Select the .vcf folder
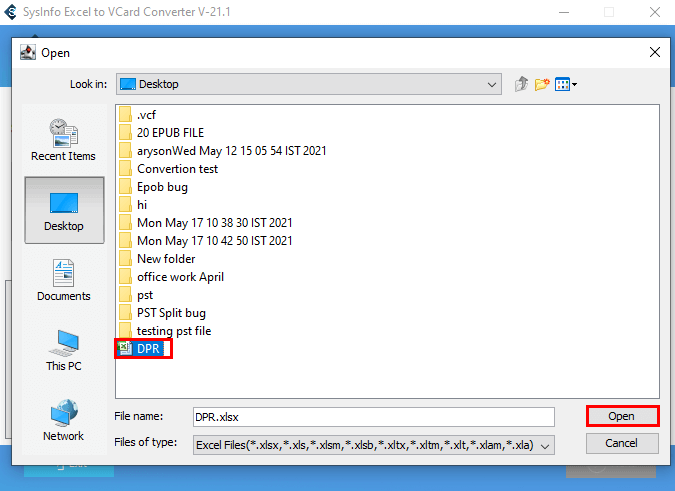Viewport: 675px width, 491px height. [x=138, y=115]
